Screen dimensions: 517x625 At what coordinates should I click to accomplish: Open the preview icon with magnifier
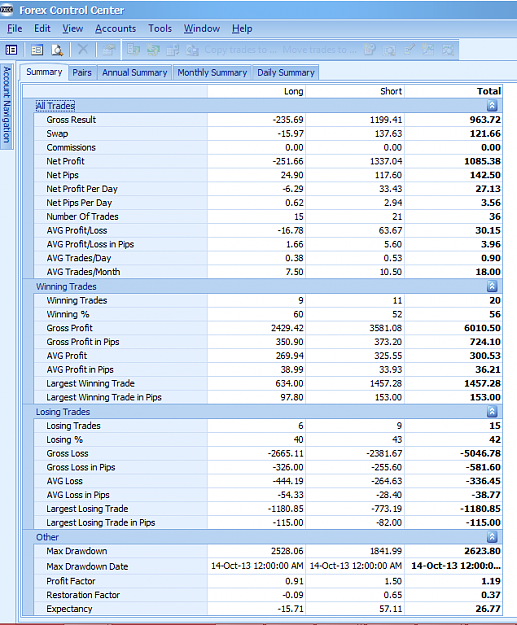tap(57, 50)
